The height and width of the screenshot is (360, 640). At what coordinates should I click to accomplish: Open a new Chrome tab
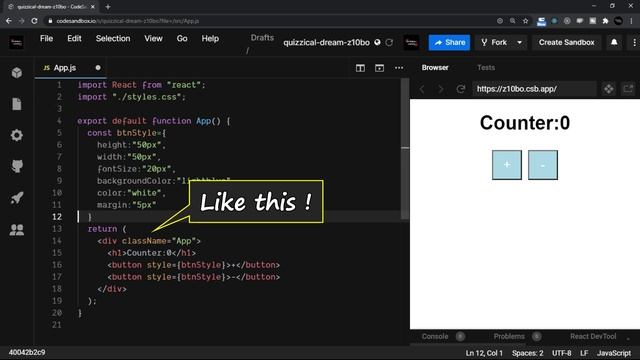tap(108, 7)
